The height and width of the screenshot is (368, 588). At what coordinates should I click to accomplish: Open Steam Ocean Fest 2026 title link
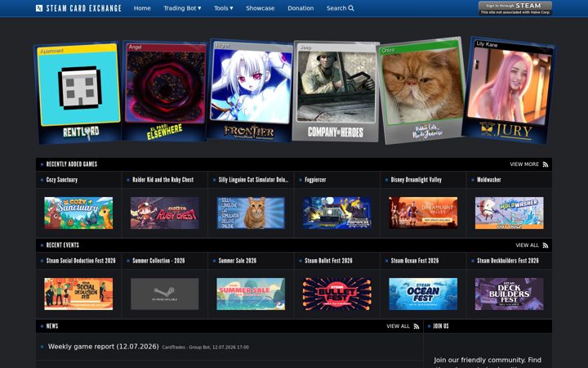[415, 261]
